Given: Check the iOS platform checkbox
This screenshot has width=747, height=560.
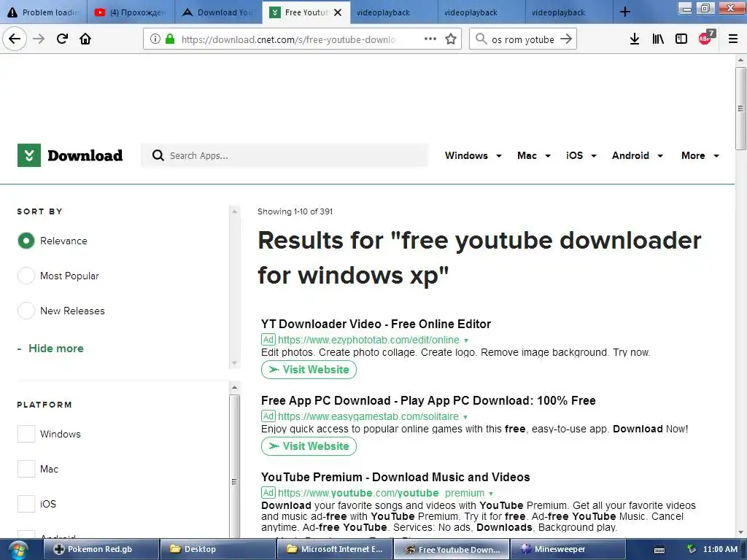Looking at the screenshot, I should 26,503.
